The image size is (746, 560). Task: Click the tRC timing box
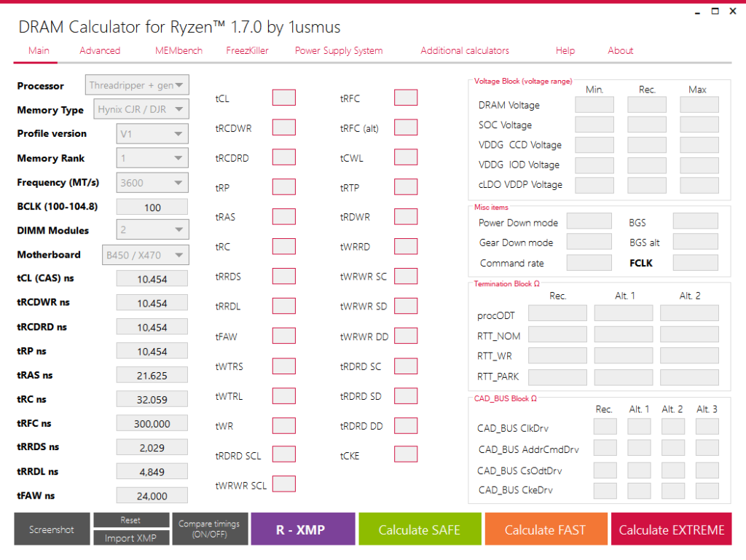(x=284, y=246)
